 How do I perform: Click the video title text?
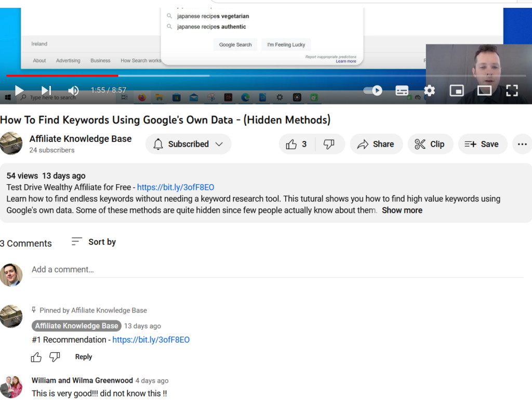[165, 120]
